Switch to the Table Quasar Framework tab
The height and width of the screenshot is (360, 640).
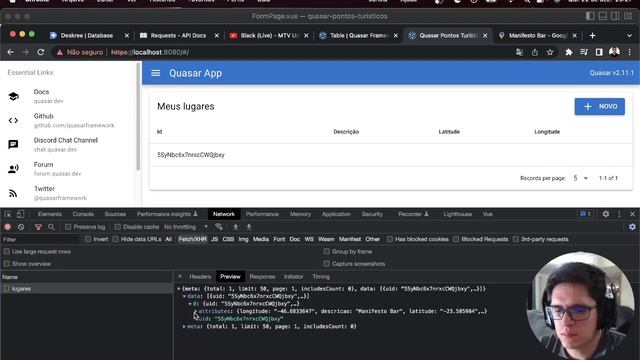tap(359, 36)
